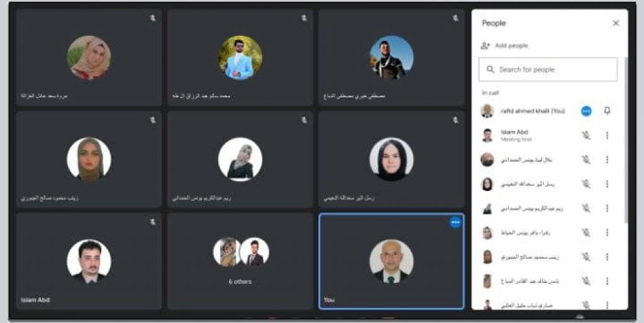
Task: Click the Search for people field
Action: click(x=548, y=69)
